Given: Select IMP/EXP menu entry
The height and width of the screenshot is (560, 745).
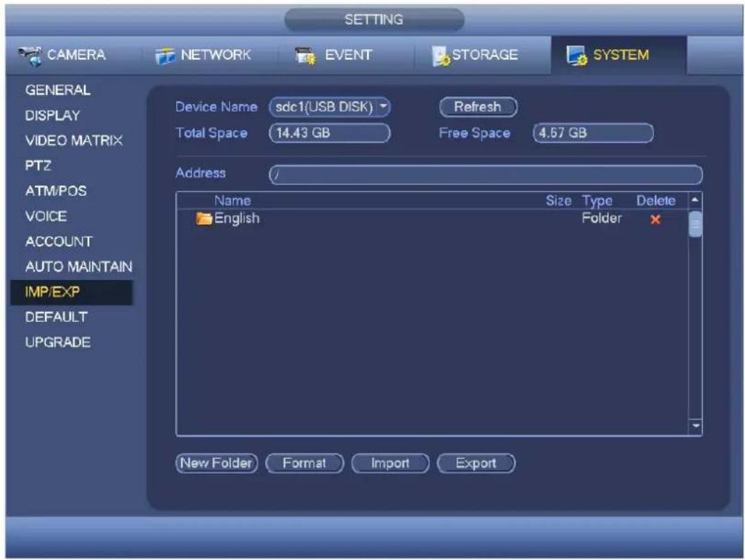Looking at the screenshot, I should point(71,292).
